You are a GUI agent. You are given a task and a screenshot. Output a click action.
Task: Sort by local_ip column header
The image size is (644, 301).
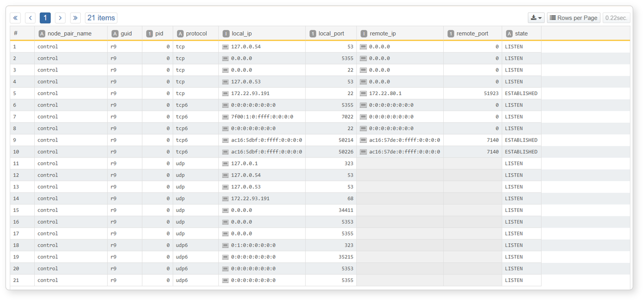tap(241, 34)
